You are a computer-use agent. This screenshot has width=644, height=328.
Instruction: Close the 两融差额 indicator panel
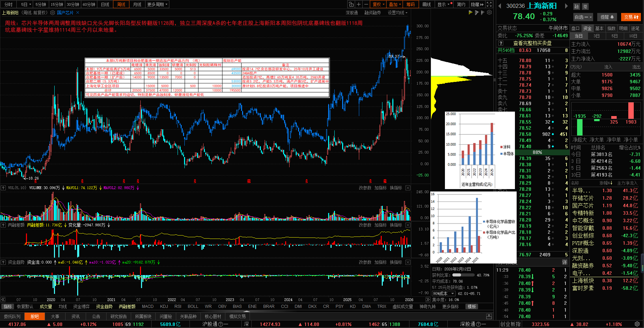(408, 225)
